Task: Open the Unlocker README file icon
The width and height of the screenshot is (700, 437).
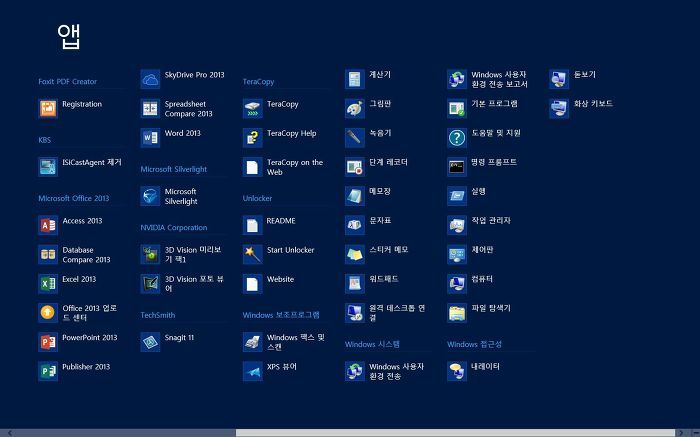Action: [x=252, y=225]
